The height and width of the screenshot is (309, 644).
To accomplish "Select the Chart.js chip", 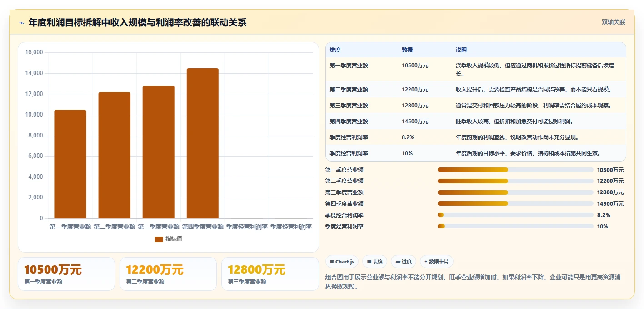I will coord(342,262).
